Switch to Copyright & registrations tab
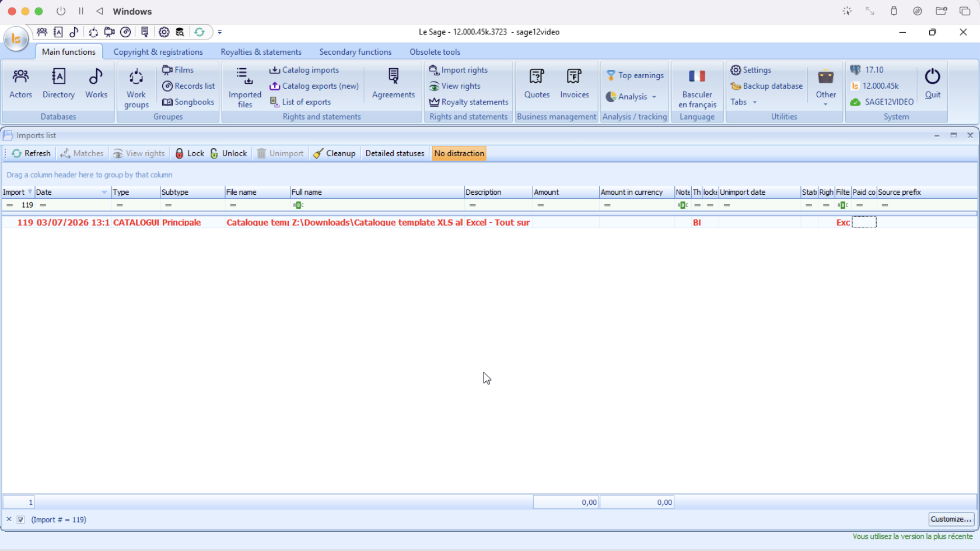Image resolution: width=980 pixels, height=551 pixels. (158, 52)
